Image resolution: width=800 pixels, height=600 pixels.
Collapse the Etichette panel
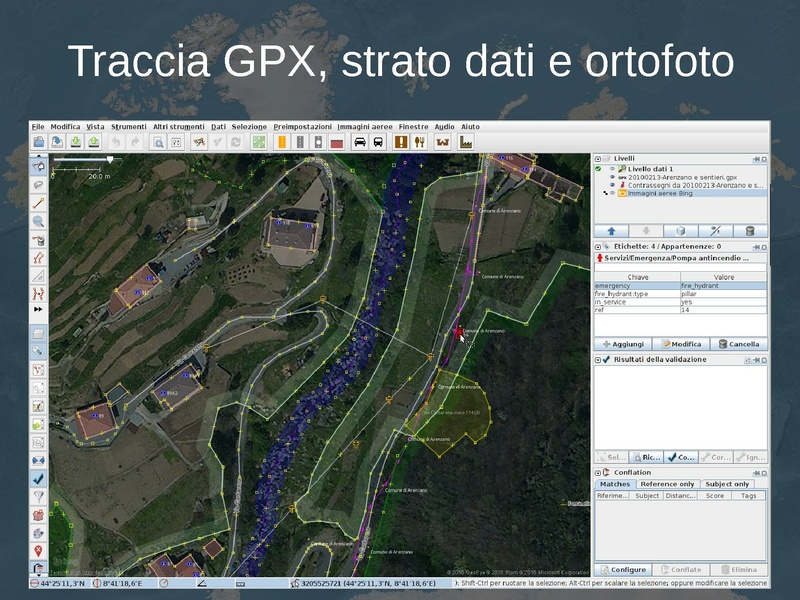(x=598, y=246)
